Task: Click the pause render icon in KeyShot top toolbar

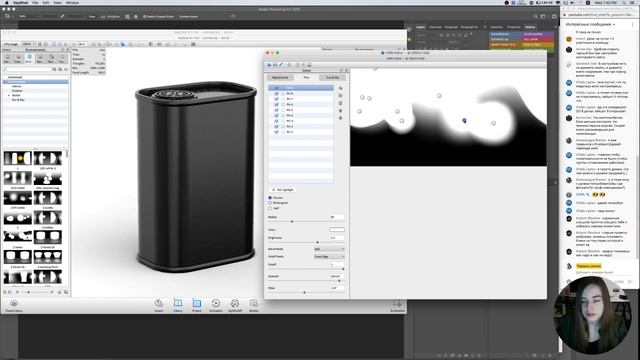Action: pyautogui.click(x=40, y=44)
